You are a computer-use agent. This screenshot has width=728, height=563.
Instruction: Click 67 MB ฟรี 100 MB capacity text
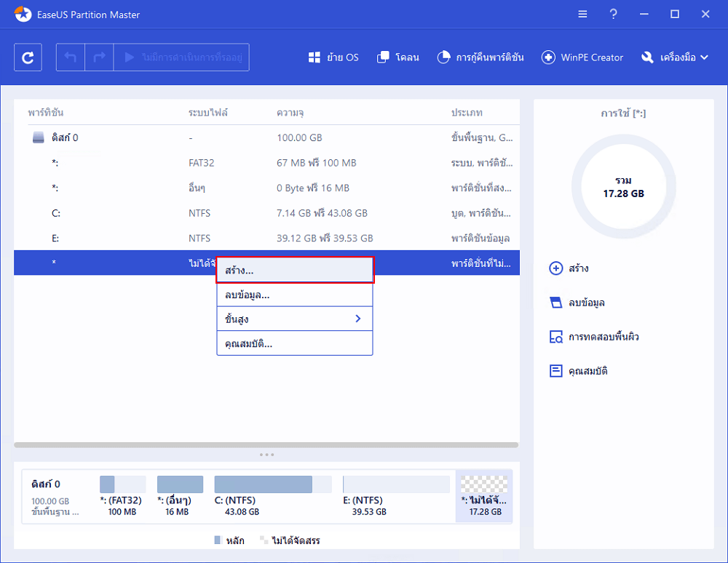pyautogui.click(x=317, y=163)
